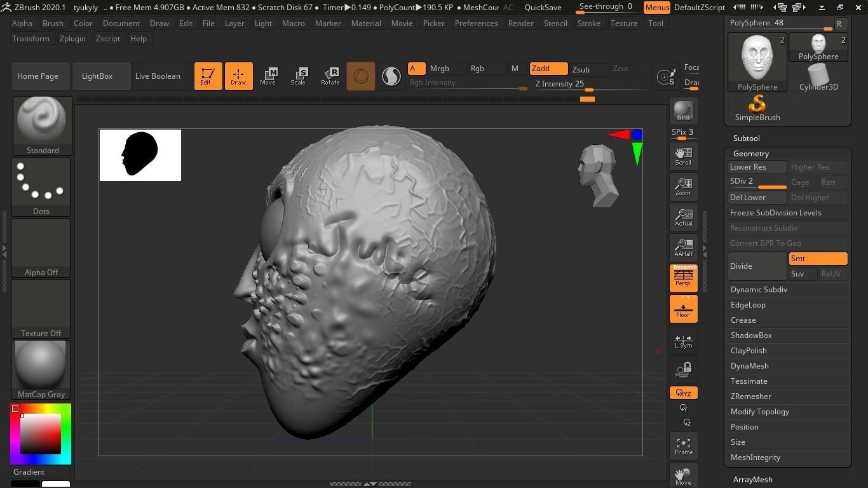Adjust the SDiv subdivision slider
This screenshot has width=868, height=488.
pos(757,182)
